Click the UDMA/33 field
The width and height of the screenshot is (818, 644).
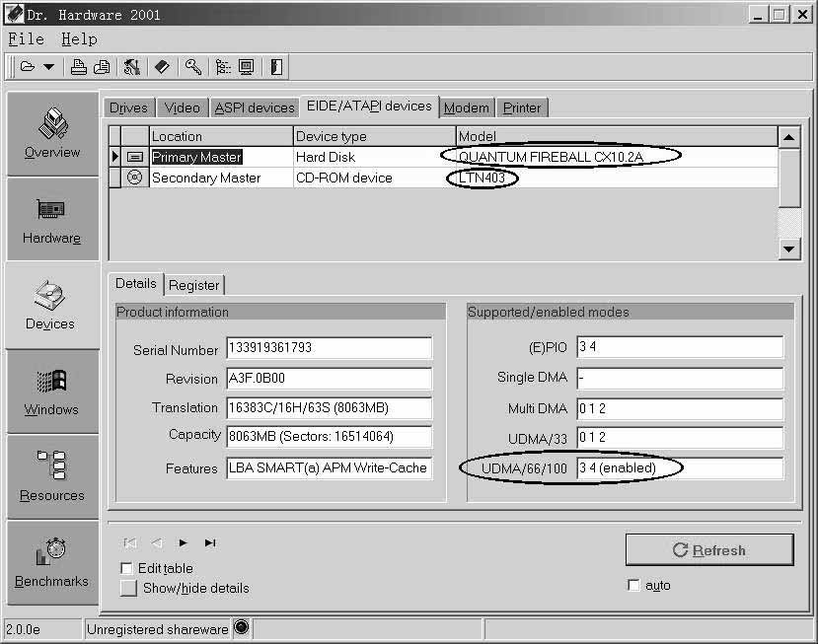point(680,438)
